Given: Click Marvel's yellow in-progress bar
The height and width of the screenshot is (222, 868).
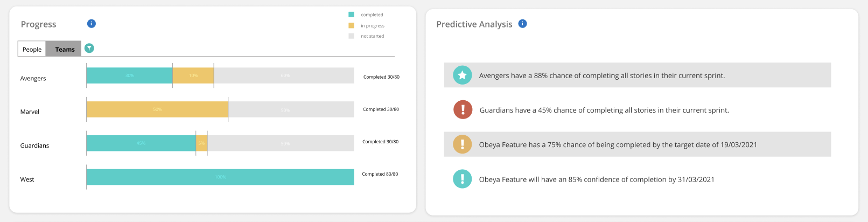Looking at the screenshot, I should [157, 109].
